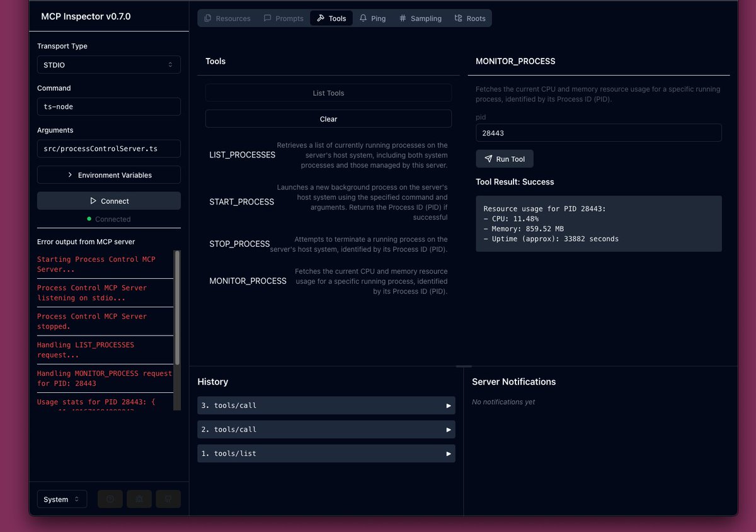Click 'Process Control MCP Server stopped.' log entry
The image size is (756, 532).
coord(92,321)
